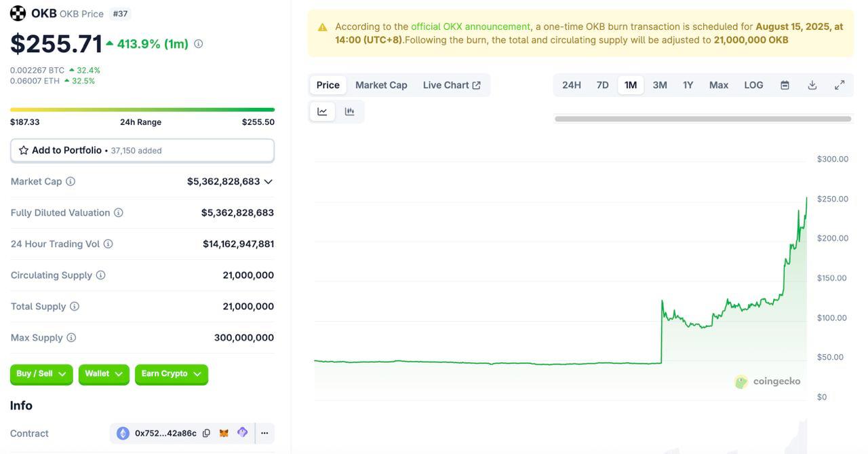868x454 pixels.
Task: Select the 24H time range
Action: (x=571, y=86)
